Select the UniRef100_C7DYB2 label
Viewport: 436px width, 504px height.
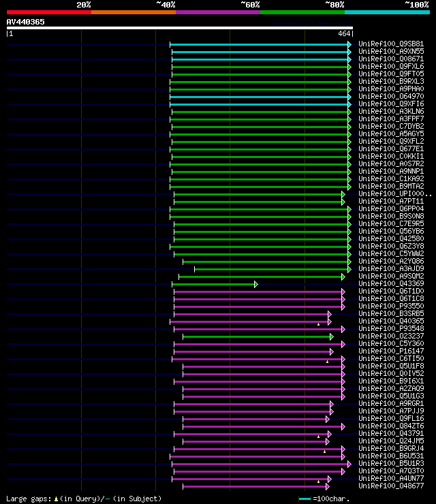[x=391, y=126]
